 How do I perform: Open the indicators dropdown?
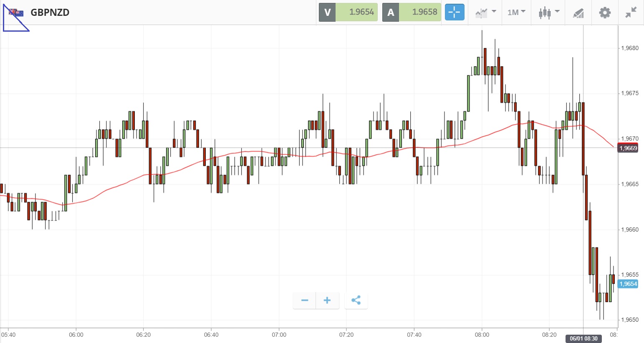(x=485, y=13)
